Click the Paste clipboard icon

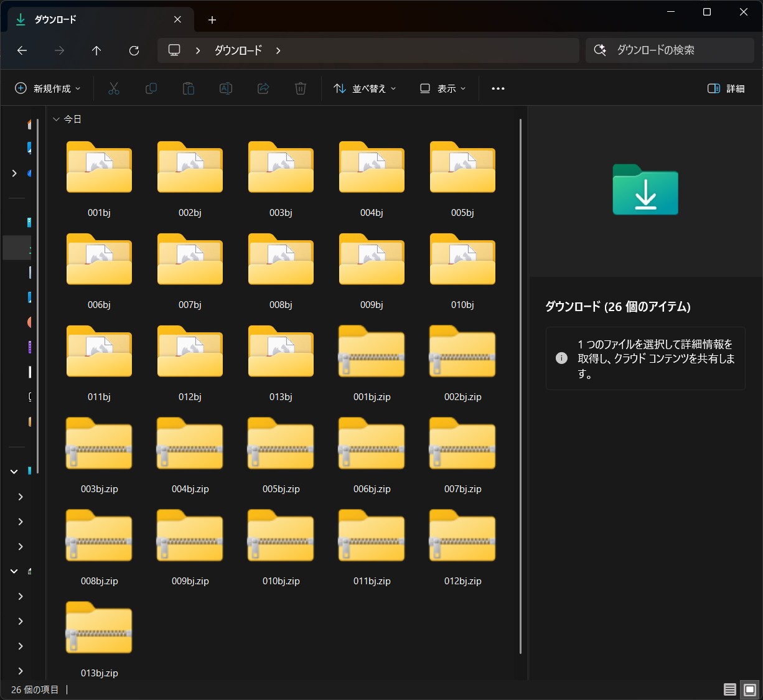click(189, 88)
